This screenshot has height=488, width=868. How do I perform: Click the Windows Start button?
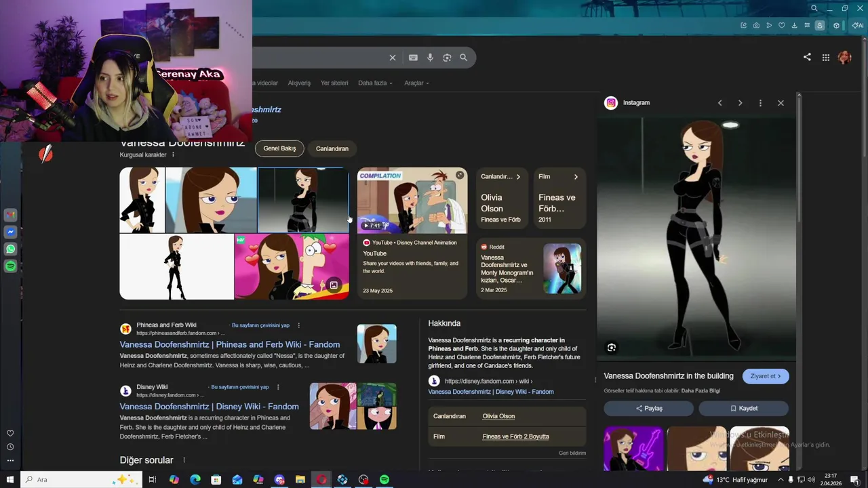click(x=9, y=479)
